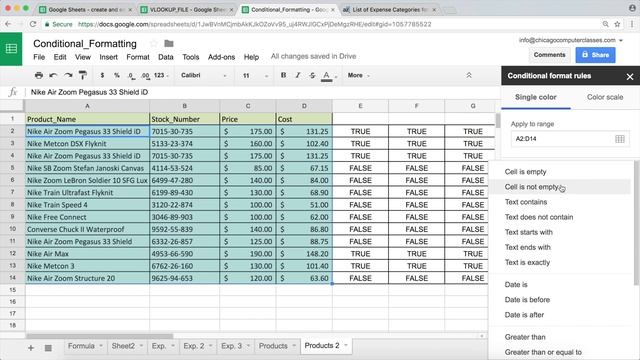Toggle bold formatting
Screen dimensions: 640x360
point(283,75)
